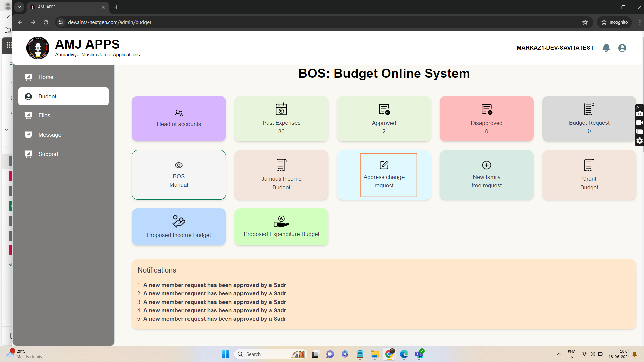Select Budget in the sidebar
This screenshot has height=362, width=644.
pyautogui.click(x=63, y=97)
